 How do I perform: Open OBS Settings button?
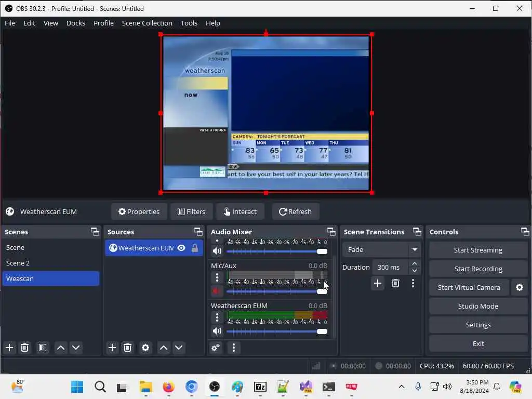pos(478,325)
